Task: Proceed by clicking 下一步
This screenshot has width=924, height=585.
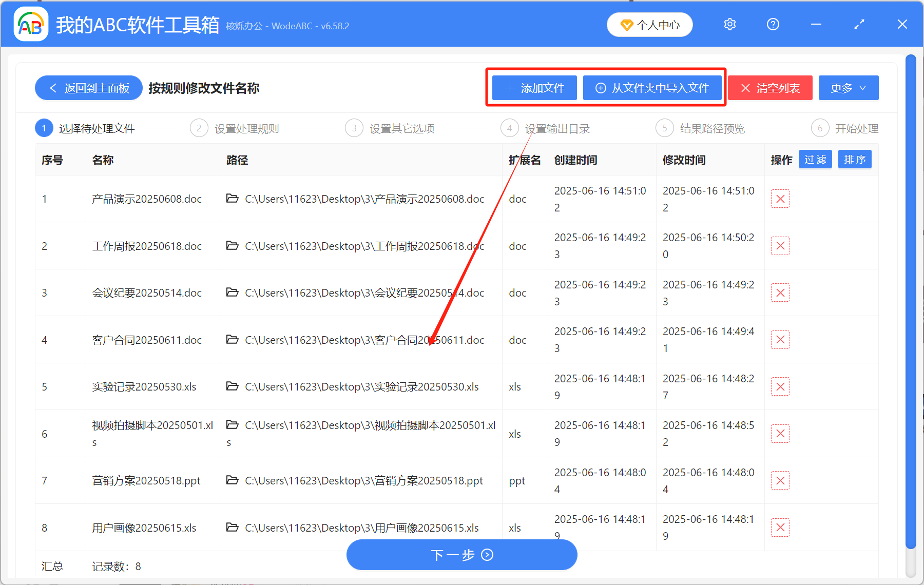Action: pyautogui.click(x=461, y=555)
